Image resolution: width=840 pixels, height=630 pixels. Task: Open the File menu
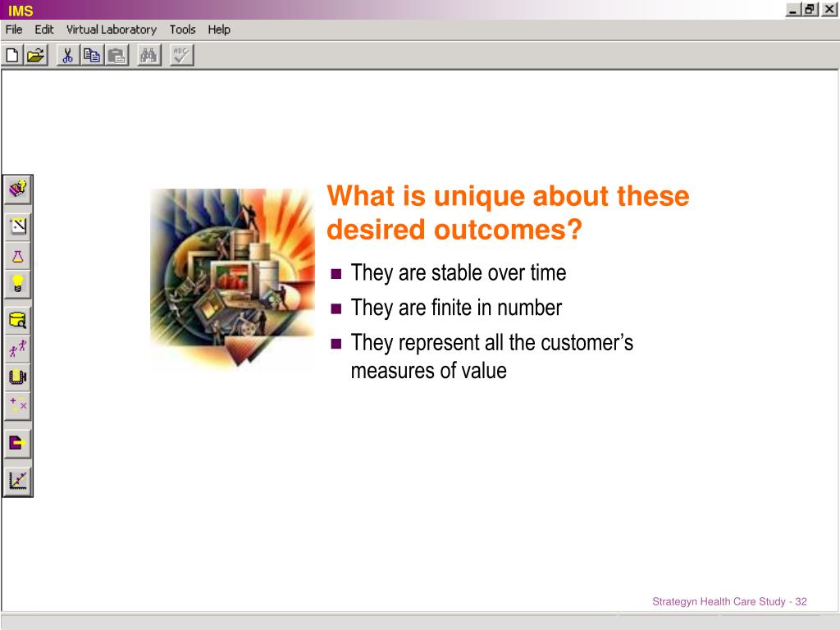14,30
